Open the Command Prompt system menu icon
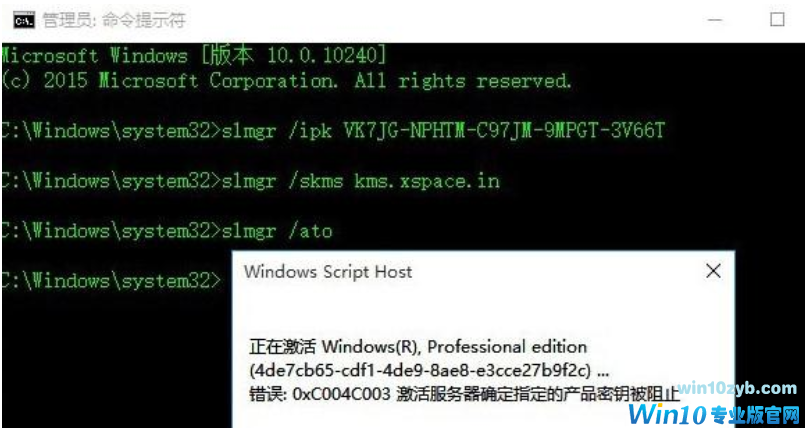Viewport: 805px width, 428px height. pyautogui.click(x=24, y=21)
